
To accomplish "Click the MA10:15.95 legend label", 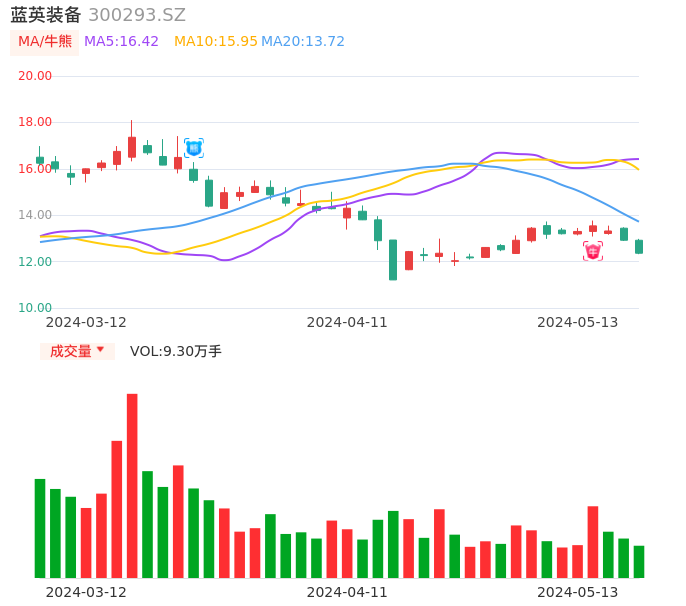I will click(215, 42).
